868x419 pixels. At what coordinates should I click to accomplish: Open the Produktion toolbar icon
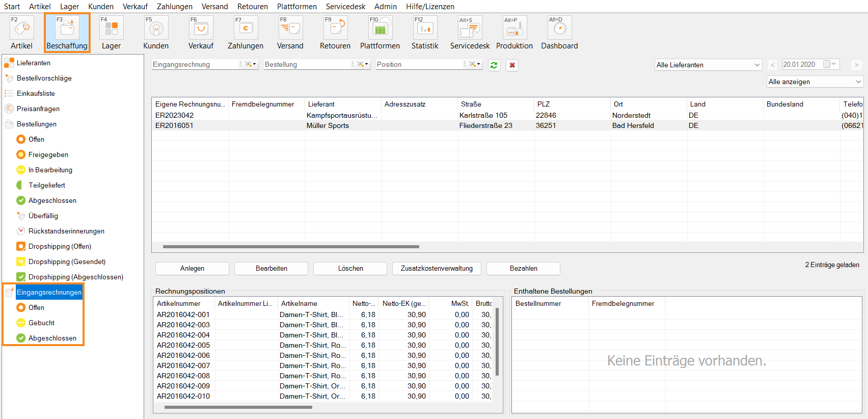(514, 33)
